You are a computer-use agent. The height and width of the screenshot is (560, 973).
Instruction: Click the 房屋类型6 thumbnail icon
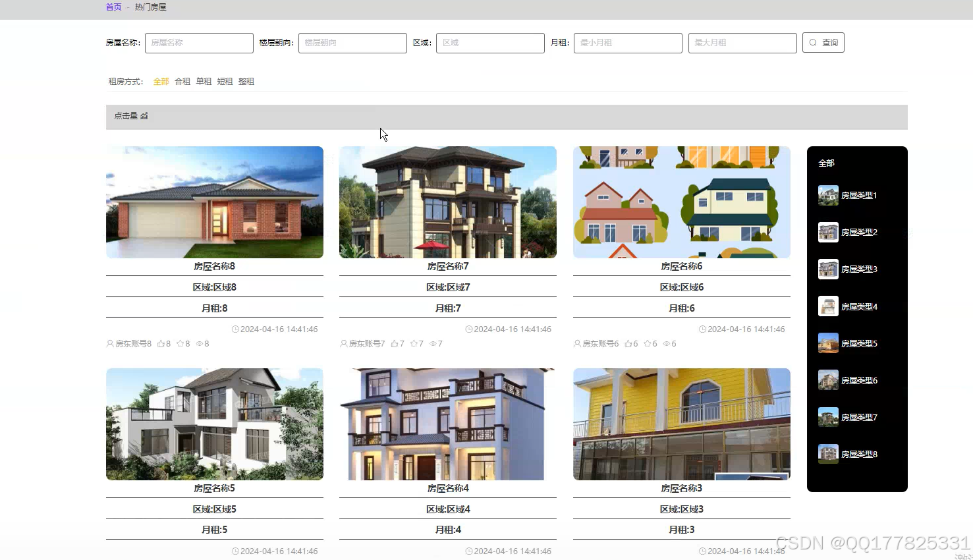[x=828, y=380]
